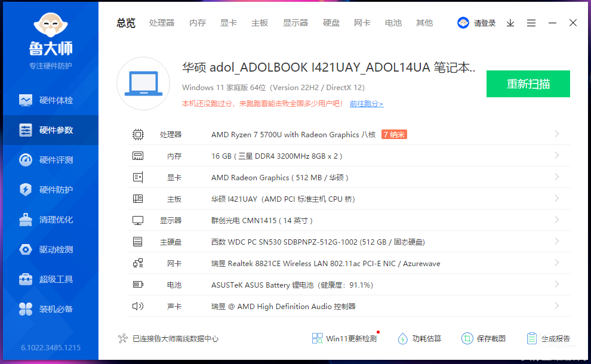Open 硬件体检 in the sidebar
Screen dimensions: 591x364
[51, 100]
